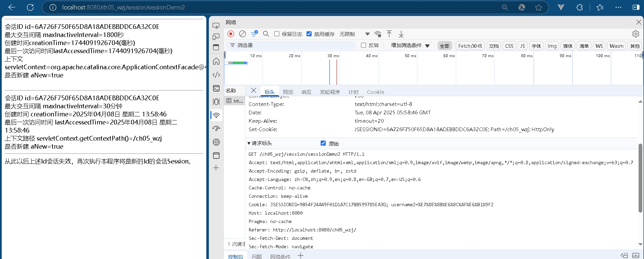The width and height of the screenshot is (644, 259).
Task: Clear the network log
Action: click(242, 34)
